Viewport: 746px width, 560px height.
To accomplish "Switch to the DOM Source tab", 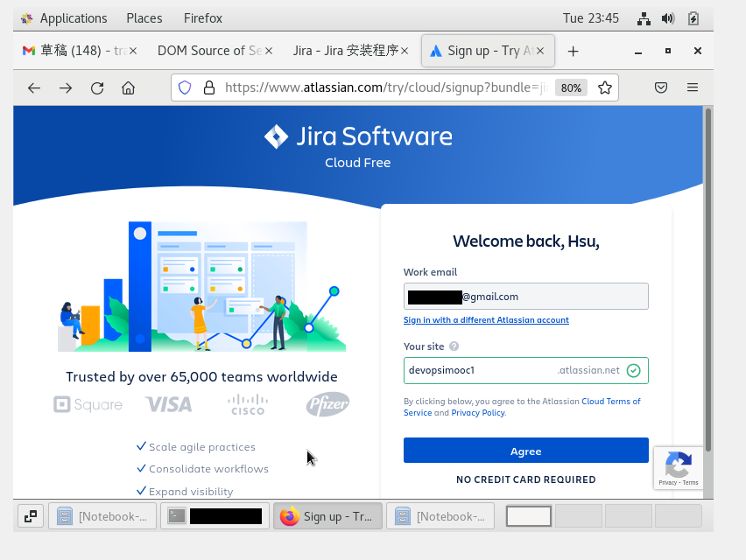I will (209, 51).
